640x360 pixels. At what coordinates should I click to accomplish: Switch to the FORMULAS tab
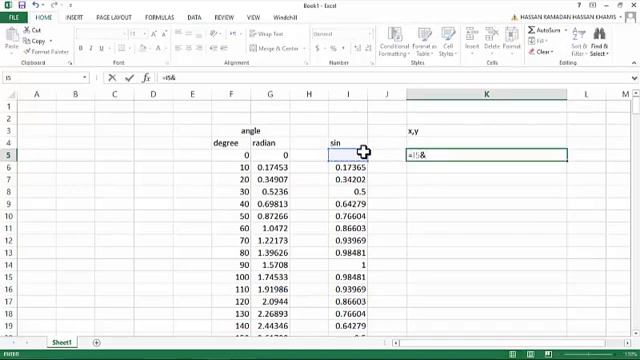tap(160, 18)
